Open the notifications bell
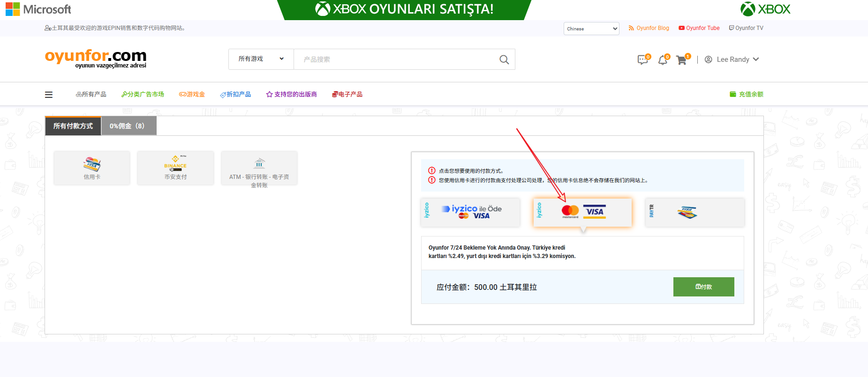 tap(663, 59)
